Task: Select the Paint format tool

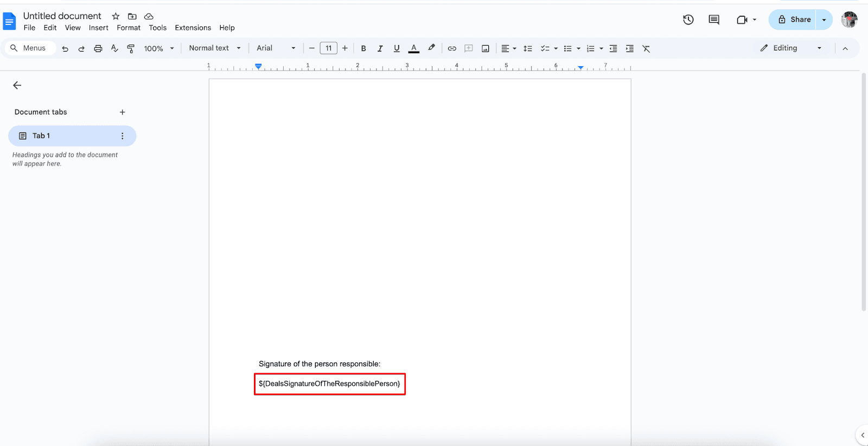Action: coord(131,48)
